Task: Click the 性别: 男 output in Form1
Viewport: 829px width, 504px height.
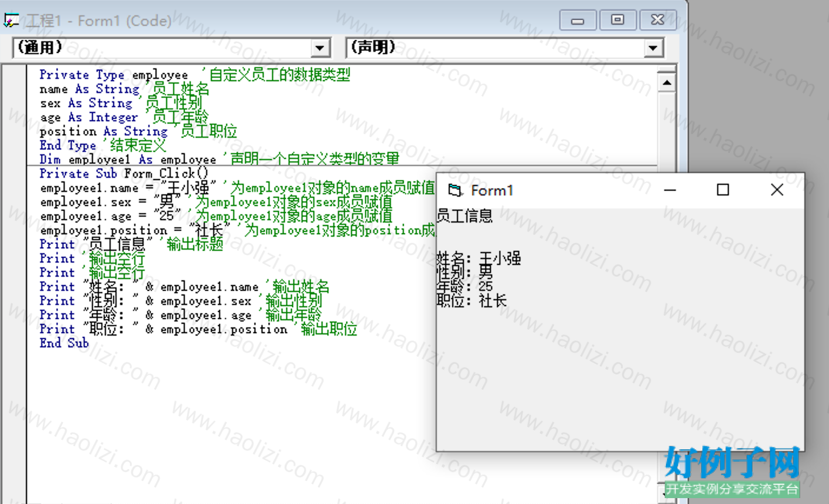Action: [x=465, y=272]
